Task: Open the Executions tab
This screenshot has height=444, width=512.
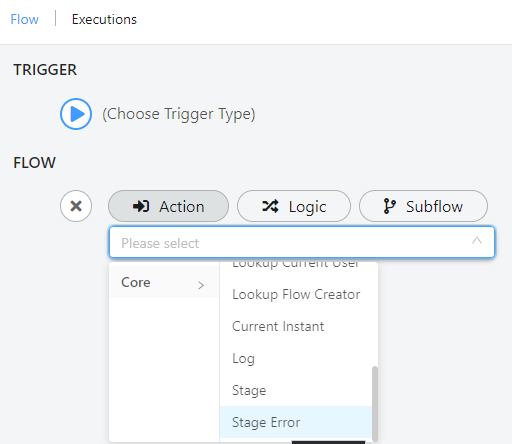Action: tap(104, 19)
